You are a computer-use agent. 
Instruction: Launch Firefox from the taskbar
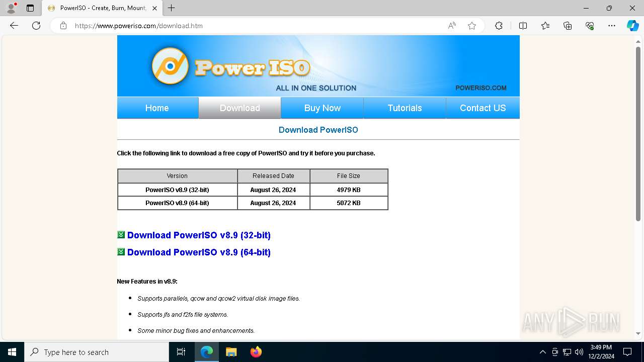point(256,352)
